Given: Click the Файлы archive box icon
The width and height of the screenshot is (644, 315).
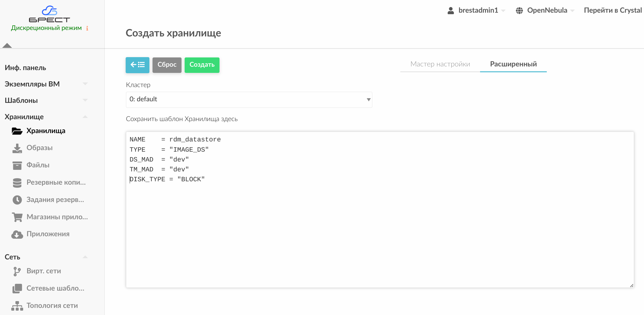Looking at the screenshot, I should 17,166.
